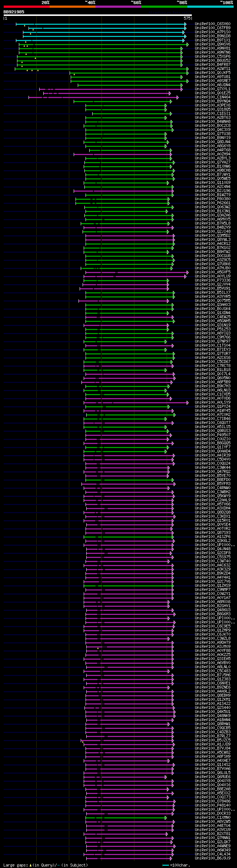Image resolution: width=237 pixels, height=868 pixels.
Task: Select label UniRef100_P51253
Action: pos(213,329)
